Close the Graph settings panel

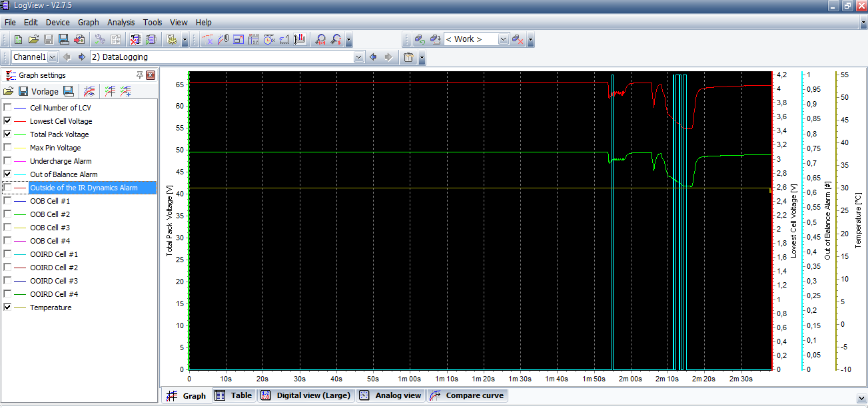coord(150,75)
